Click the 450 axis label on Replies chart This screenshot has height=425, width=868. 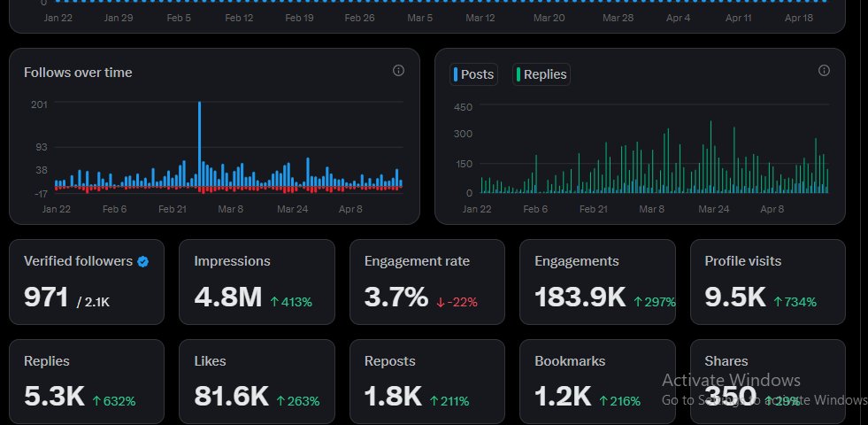click(463, 107)
